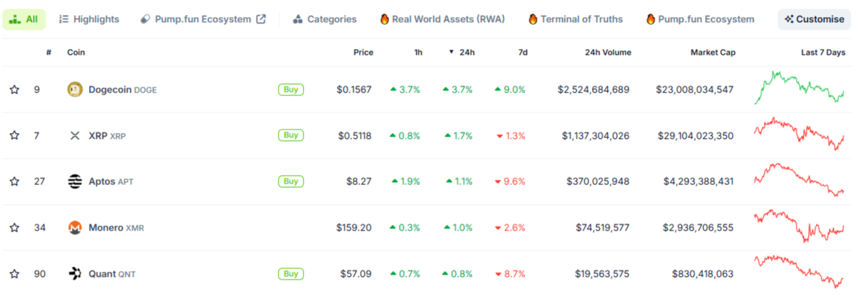The height and width of the screenshot is (296, 868).
Task: Open the Categories icon filter
Action: (298, 19)
